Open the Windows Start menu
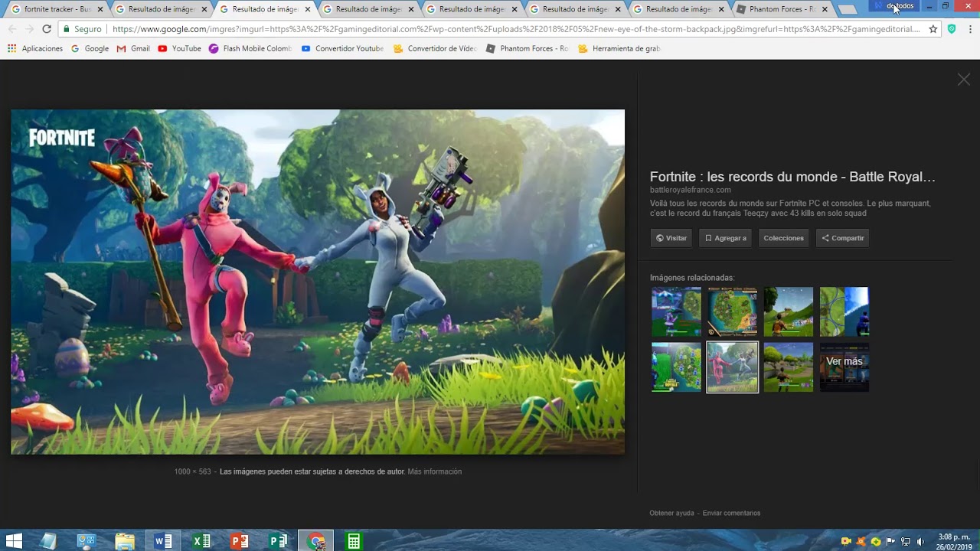Image resolution: width=980 pixels, height=551 pixels. (x=14, y=541)
